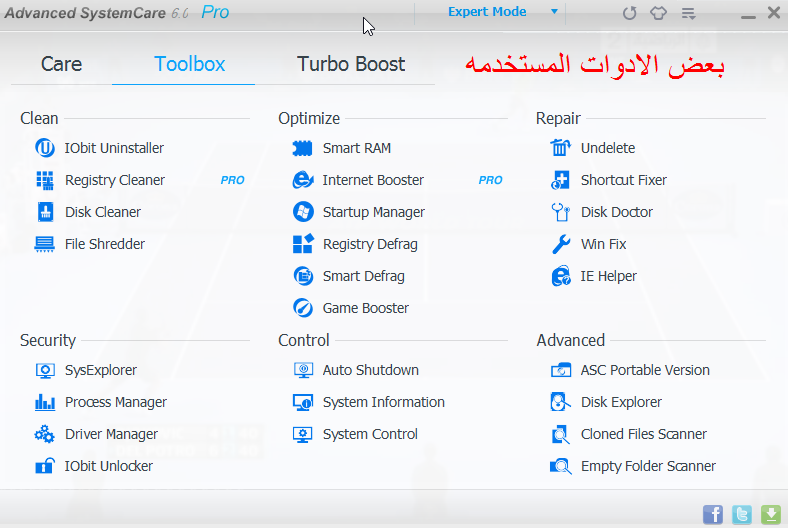
Task: Click the System Control label
Action: tap(370, 435)
